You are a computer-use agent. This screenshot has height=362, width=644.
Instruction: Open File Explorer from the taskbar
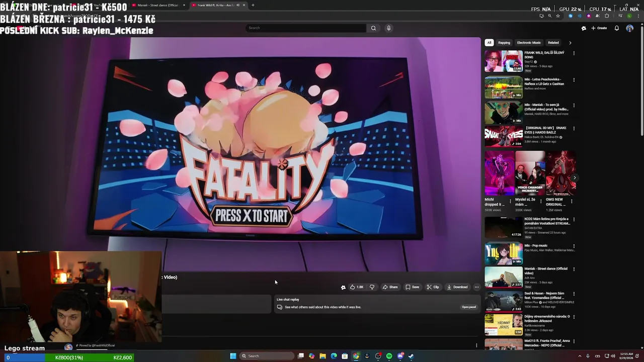point(323,356)
